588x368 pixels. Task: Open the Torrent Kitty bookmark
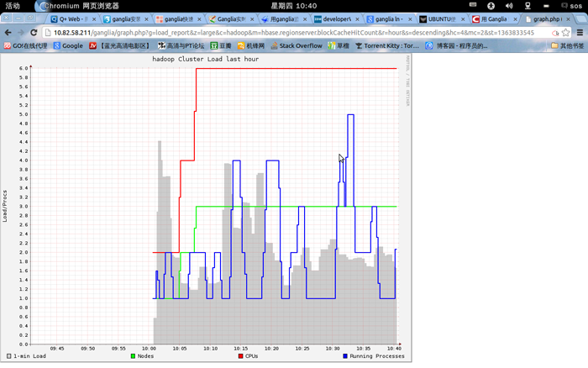pyautogui.click(x=387, y=45)
